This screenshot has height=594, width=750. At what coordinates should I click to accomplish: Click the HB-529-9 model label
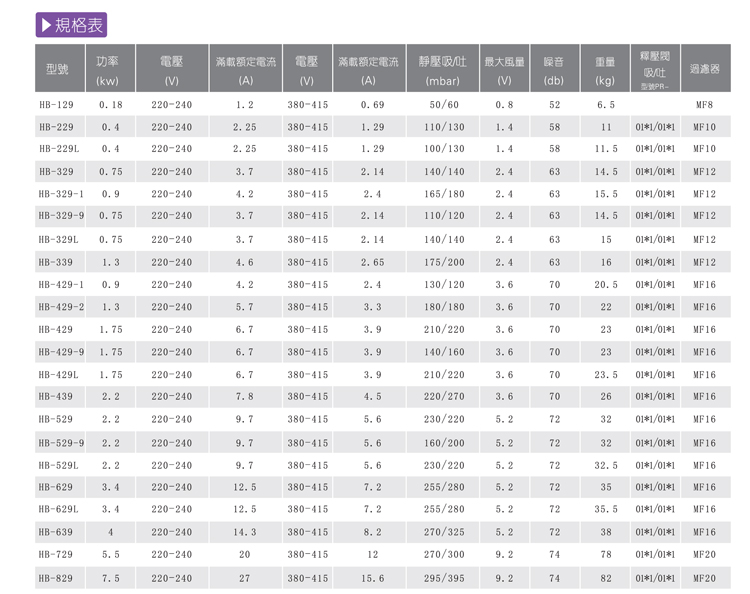[61, 443]
